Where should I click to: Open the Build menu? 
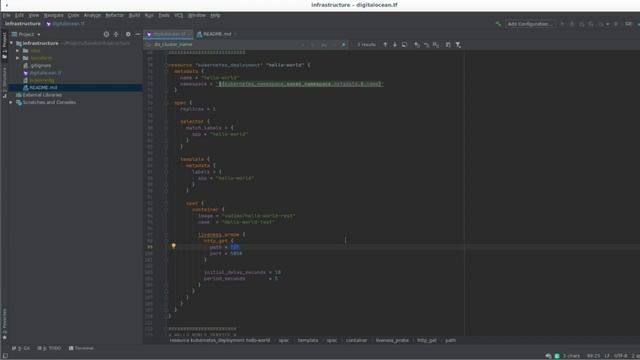click(x=134, y=15)
